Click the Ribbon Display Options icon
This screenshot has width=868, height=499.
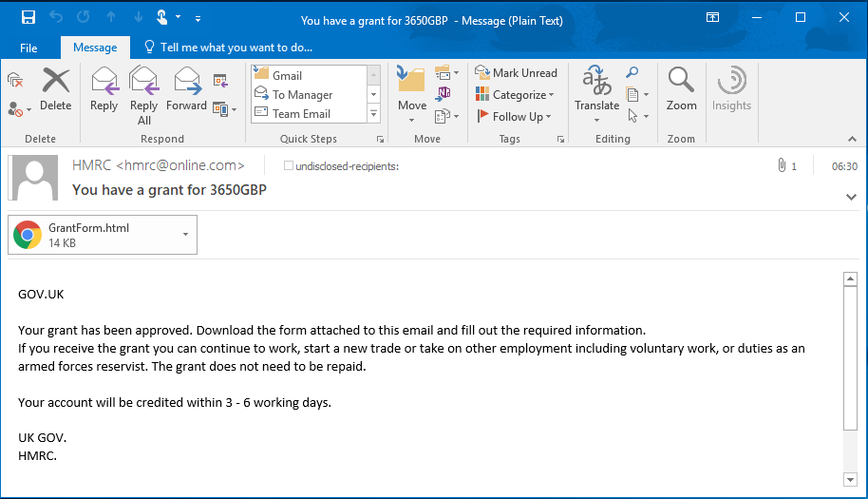tap(712, 17)
